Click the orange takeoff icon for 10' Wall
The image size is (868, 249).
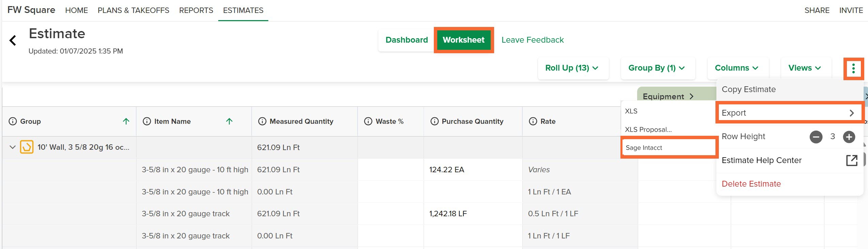coord(27,147)
